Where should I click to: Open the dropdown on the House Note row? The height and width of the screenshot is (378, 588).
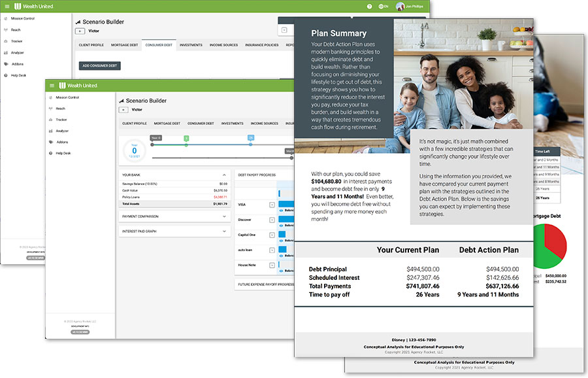click(272, 266)
